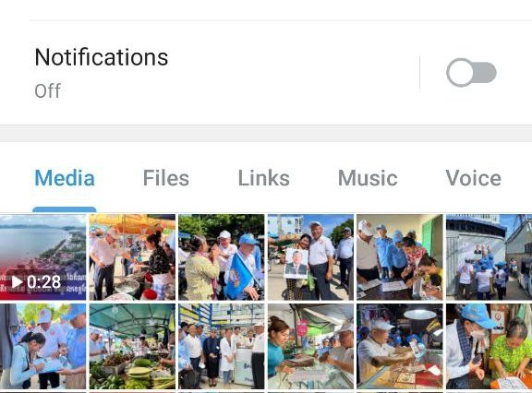Open photo of woman in teal shirt
The height and width of the screenshot is (393, 532).
point(310,346)
